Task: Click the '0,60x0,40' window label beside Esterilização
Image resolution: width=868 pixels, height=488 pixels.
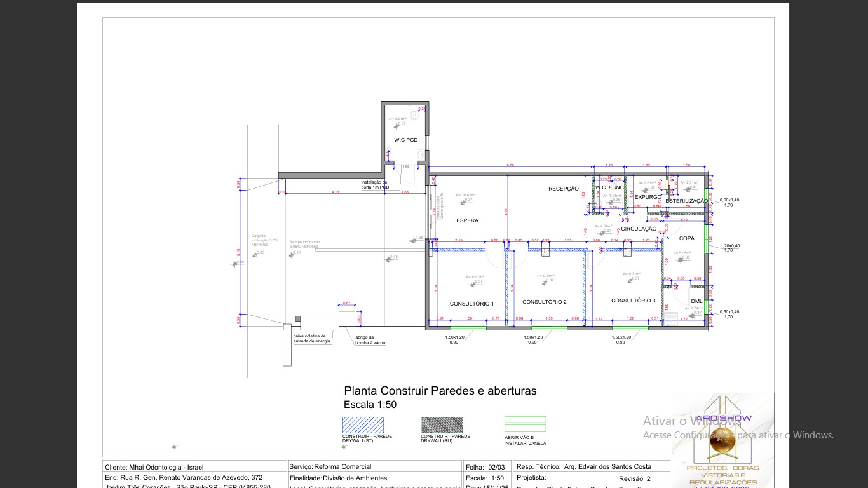Action: 729,200
